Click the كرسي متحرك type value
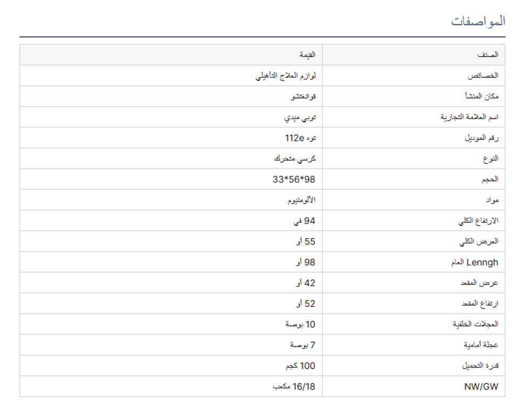Image resolution: width=532 pixels, height=402 pixels. pos(295,158)
